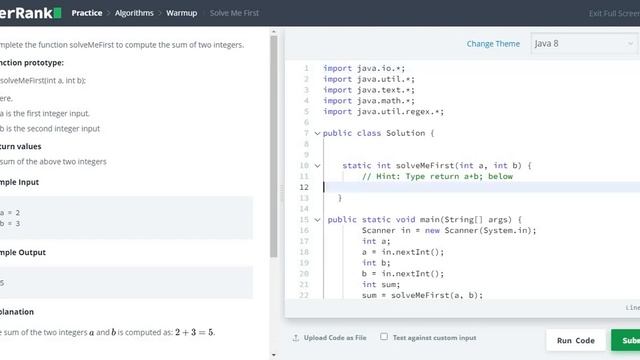Image resolution: width=640 pixels, height=360 pixels.
Task: Click the Sample Input heading
Action: [19, 182]
